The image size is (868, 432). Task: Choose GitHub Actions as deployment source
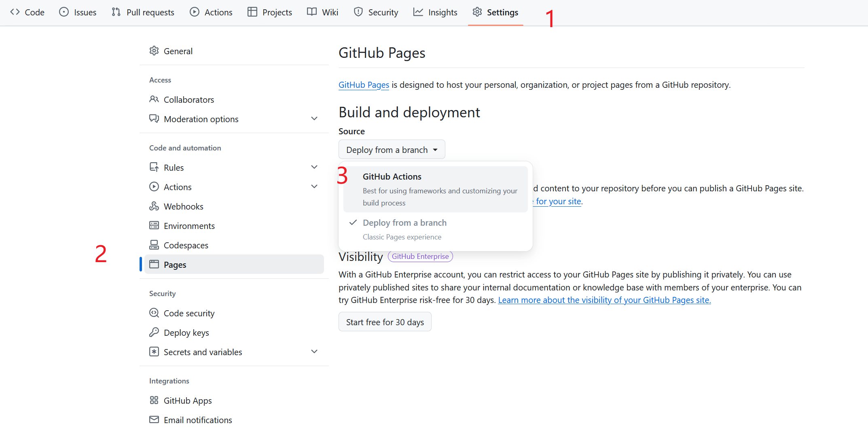coord(436,189)
